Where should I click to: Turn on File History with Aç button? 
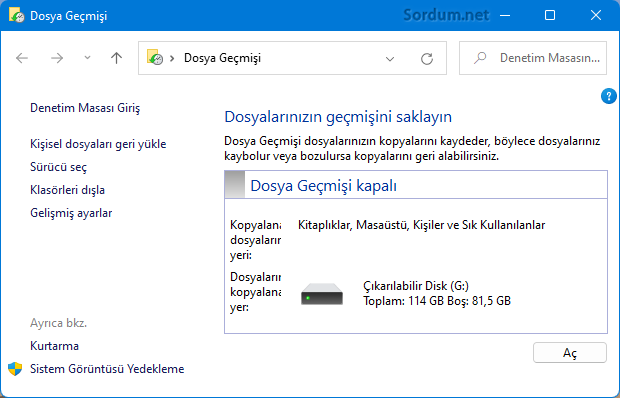pyautogui.click(x=570, y=353)
